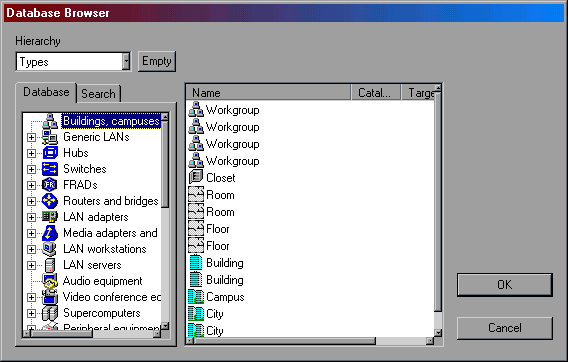Open the Hierarchy Types dropdown
568x362 pixels.
(126, 62)
